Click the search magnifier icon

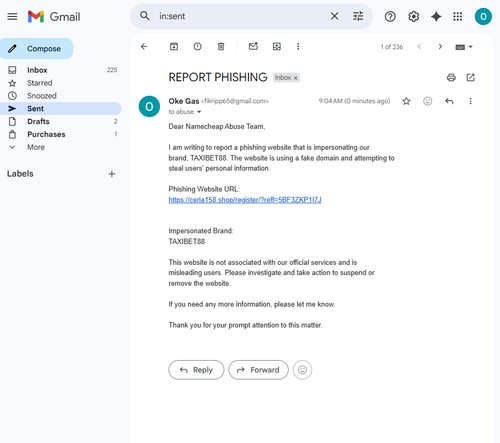click(145, 16)
